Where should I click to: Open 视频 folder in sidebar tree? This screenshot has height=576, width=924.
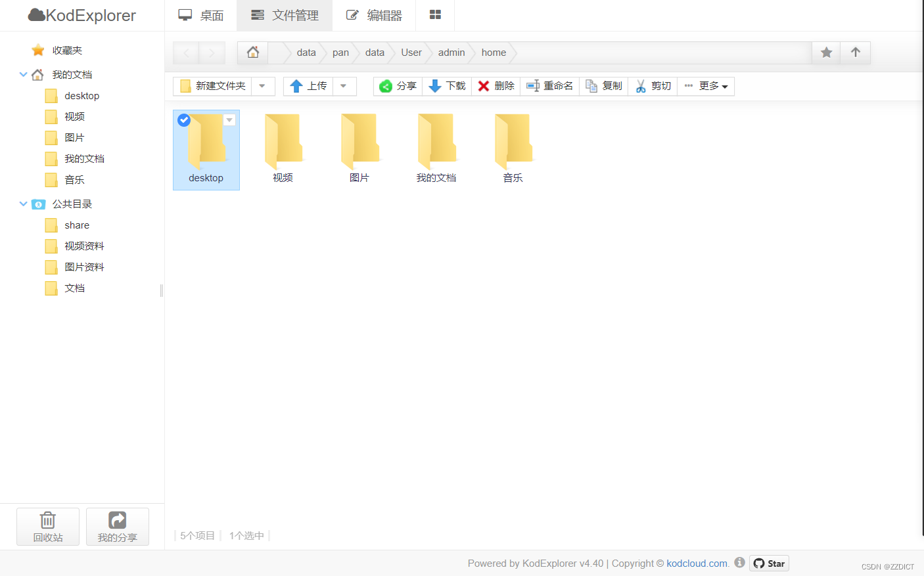(65, 117)
